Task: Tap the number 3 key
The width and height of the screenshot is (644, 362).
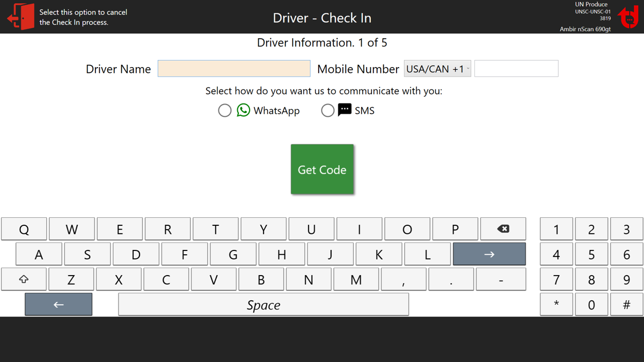Action: 626,229
